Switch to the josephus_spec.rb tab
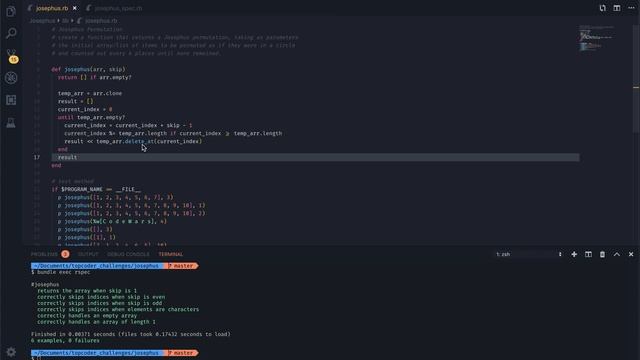Viewport: 640px width, 360px height. 116,8
